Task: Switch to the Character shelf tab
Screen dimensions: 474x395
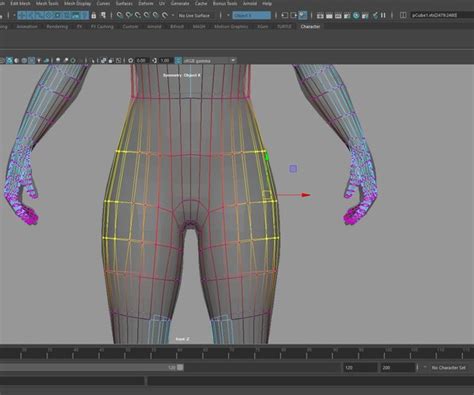Action: pyautogui.click(x=310, y=26)
